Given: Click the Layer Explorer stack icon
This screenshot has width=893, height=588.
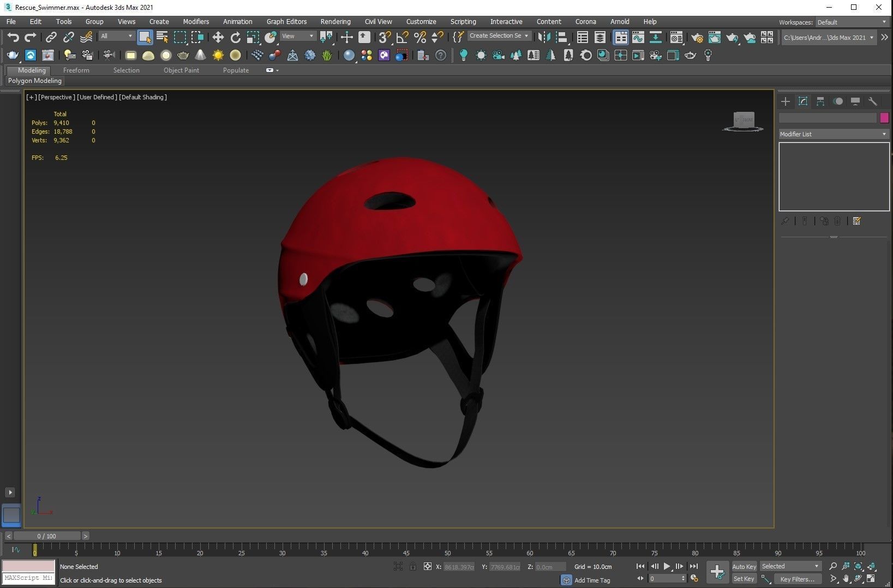Looking at the screenshot, I should click(x=600, y=37).
